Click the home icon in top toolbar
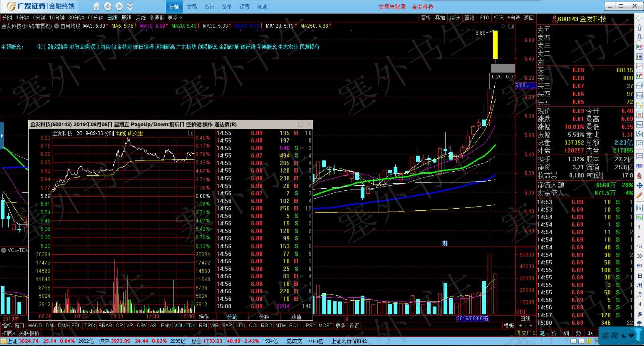The width and height of the screenshot is (644, 346). tap(96, 6)
